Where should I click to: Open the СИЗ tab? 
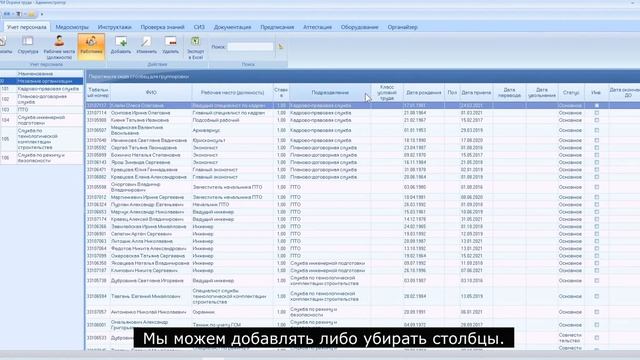point(199,27)
